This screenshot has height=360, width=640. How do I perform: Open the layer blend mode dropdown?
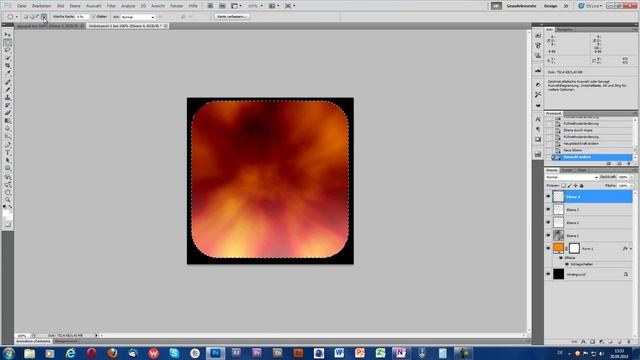pyautogui.click(x=572, y=177)
